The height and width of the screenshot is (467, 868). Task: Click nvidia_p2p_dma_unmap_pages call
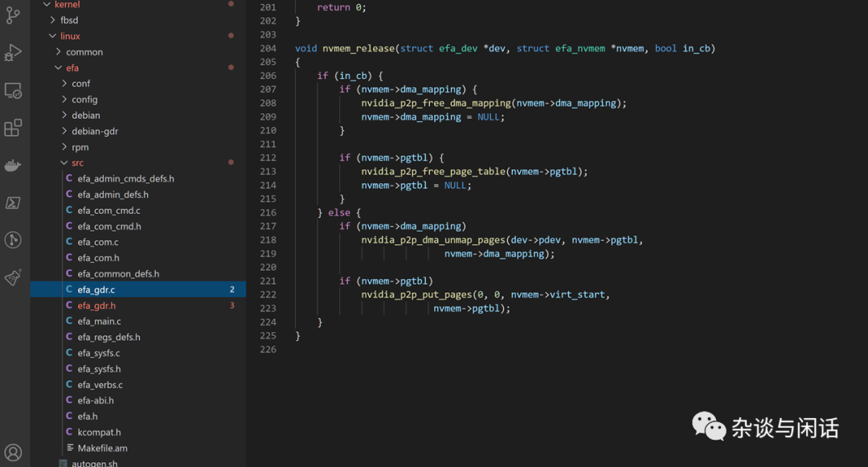(433, 240)
